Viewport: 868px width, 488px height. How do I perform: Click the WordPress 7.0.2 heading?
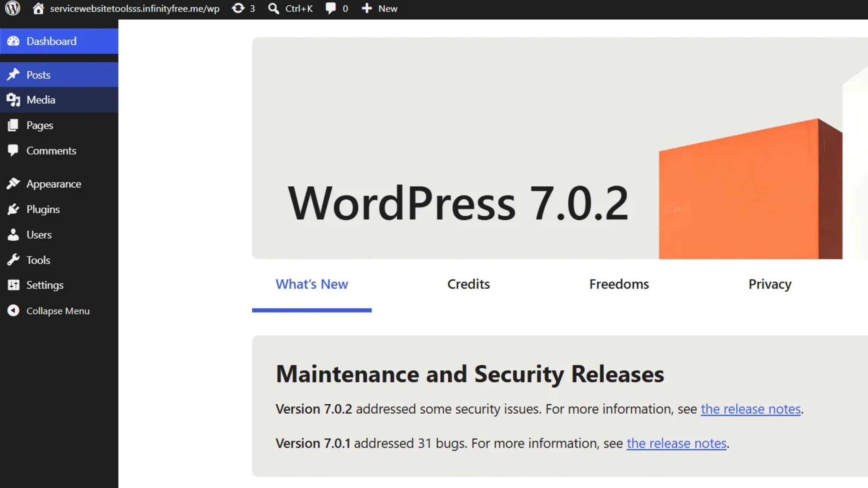tap(458, 203)
